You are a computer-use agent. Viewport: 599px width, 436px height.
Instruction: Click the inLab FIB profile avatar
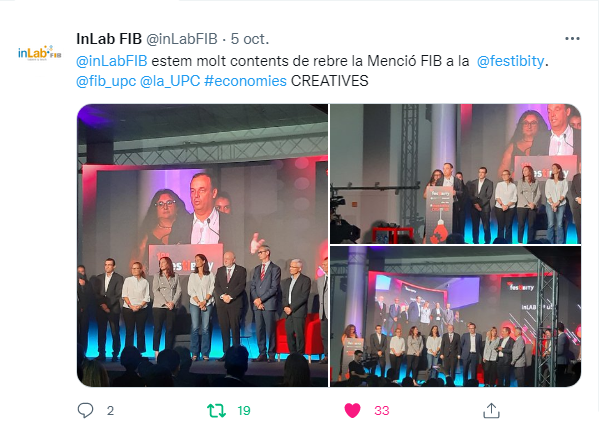click(x=40, y=53)
